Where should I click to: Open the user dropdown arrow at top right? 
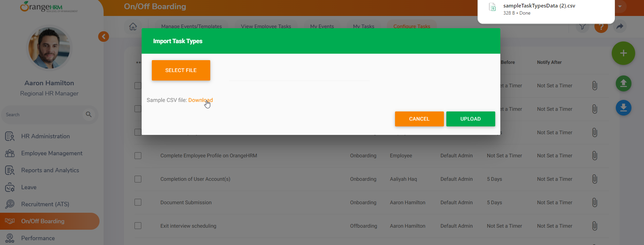[x=620, y=6]
